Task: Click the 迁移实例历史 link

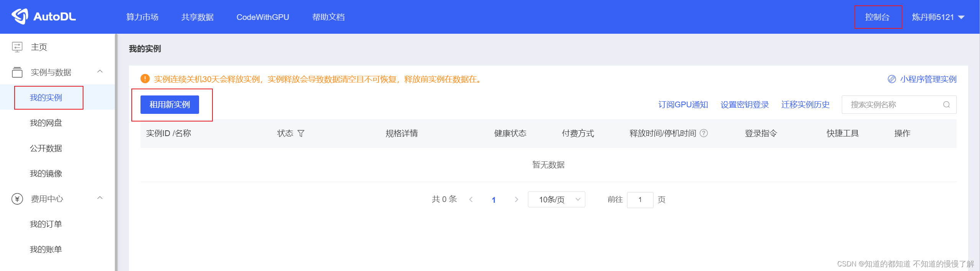Action: pyautogui.click(x=805, y=105)
